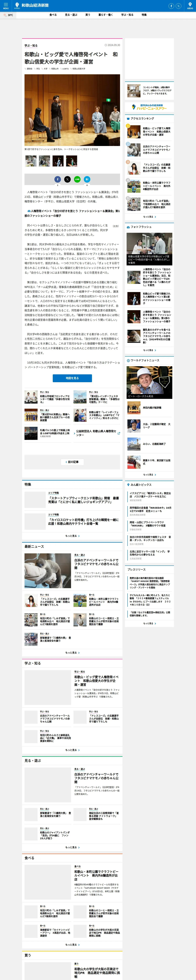This screenshot has height=980, width=196.
Task: Click もっと見る under 最新ニュース section
Action: pos(72,653)
